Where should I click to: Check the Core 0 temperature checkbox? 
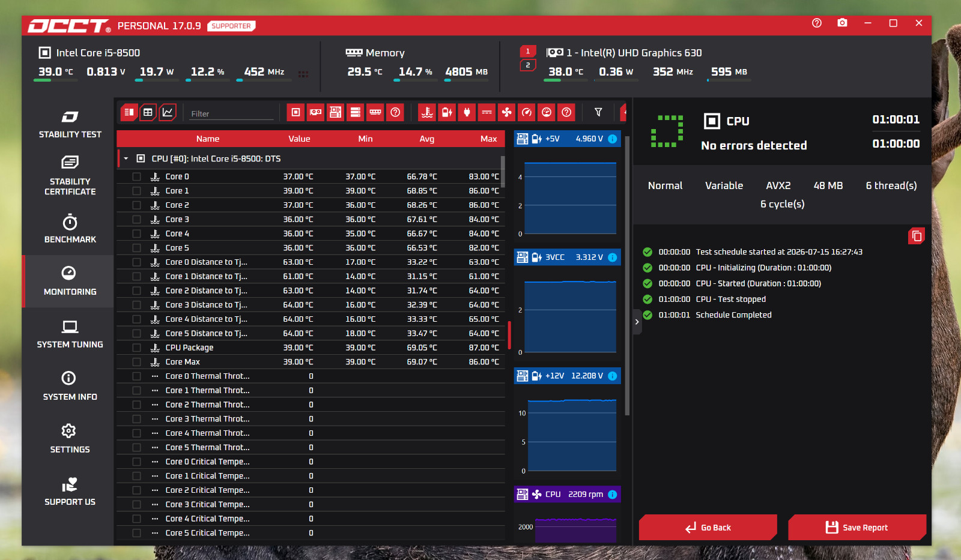(x=137, y=176)
